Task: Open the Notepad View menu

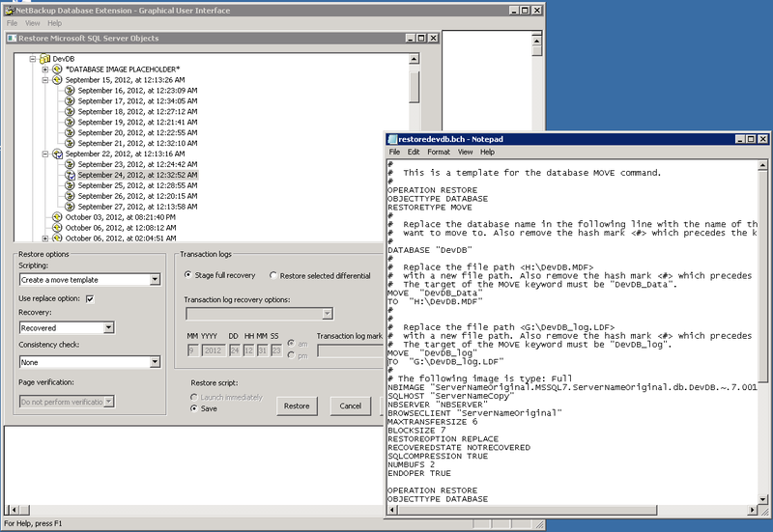Action: point(466,152)
